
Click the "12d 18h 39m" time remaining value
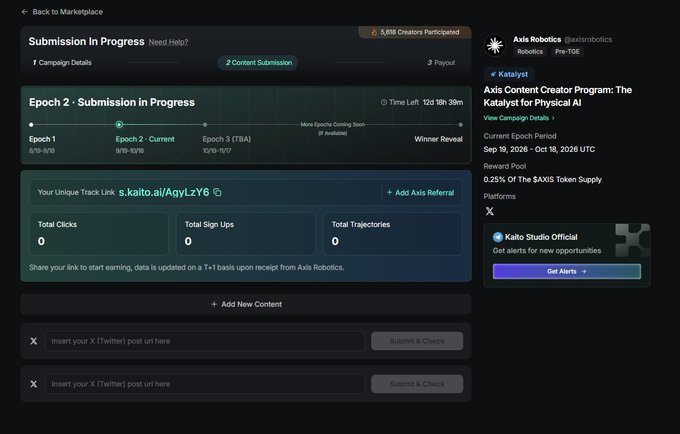(443, 102)
